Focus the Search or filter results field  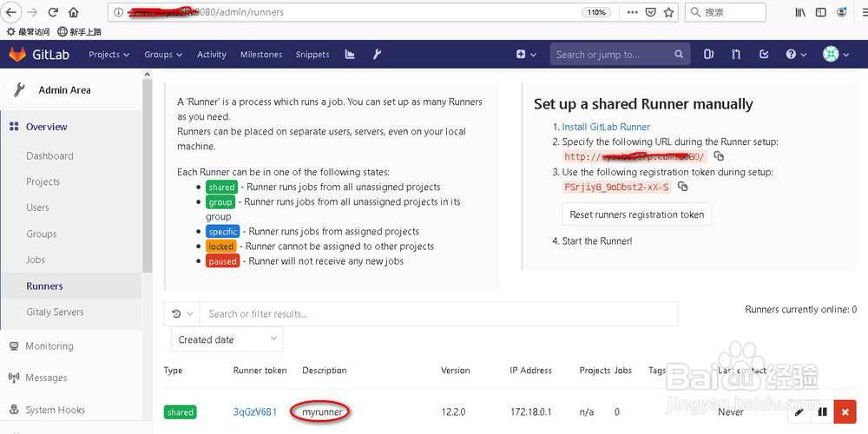pos(438,314)
